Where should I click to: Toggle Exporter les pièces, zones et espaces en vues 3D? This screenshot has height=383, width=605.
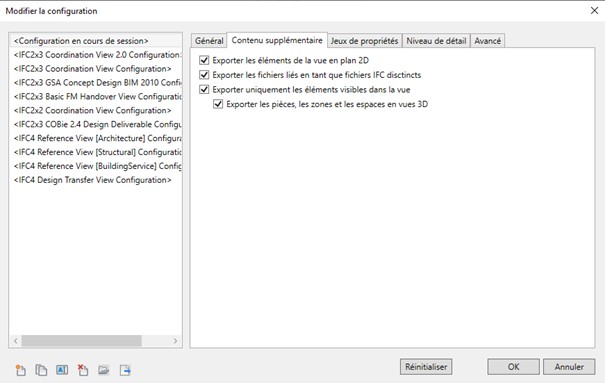(218, 104)
